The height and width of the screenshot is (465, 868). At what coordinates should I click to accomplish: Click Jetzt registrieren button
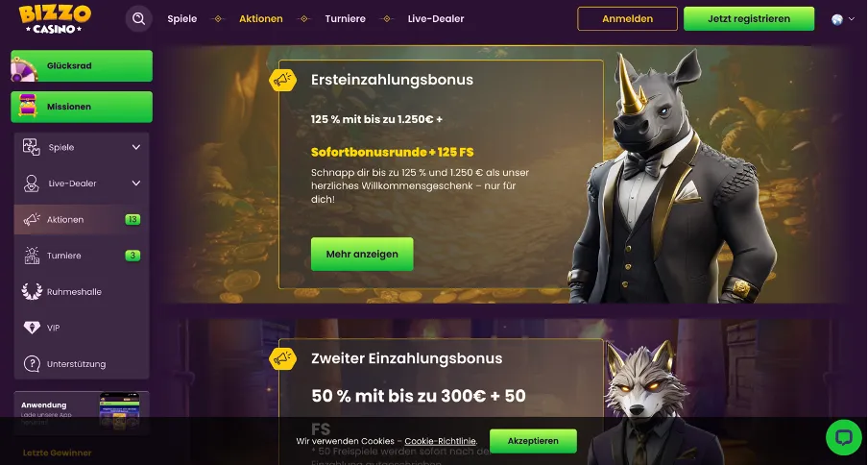749,19
